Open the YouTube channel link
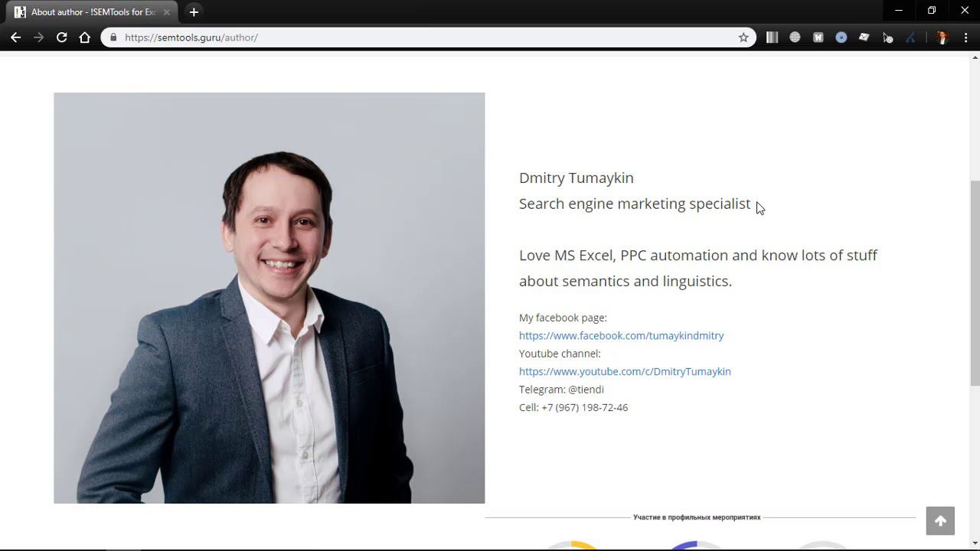 click(x=625, y=371)
